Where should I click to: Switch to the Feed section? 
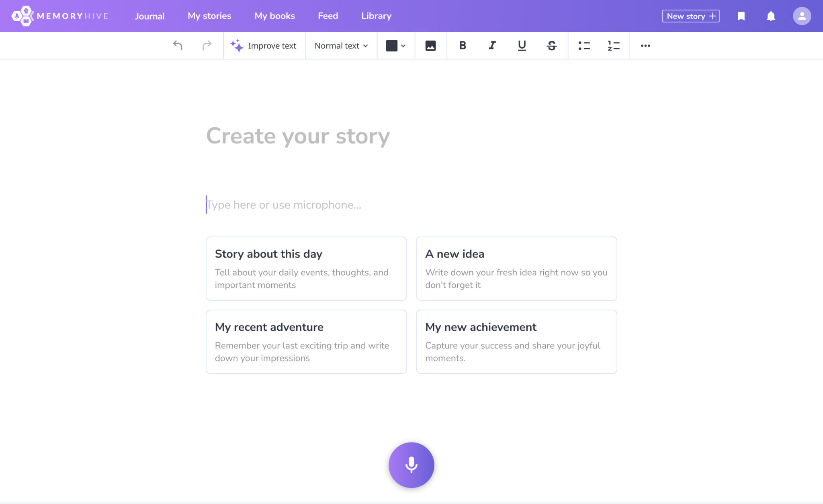328,16
